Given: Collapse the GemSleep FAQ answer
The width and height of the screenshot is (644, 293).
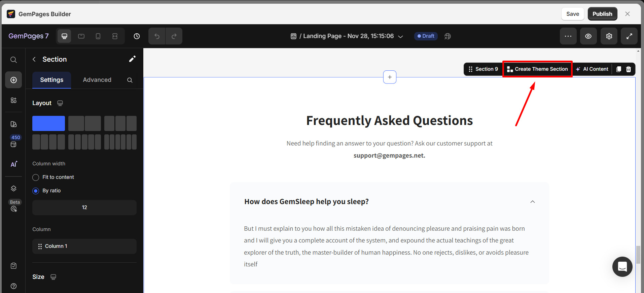Looking at the screenshot, I should click(533, 201).
